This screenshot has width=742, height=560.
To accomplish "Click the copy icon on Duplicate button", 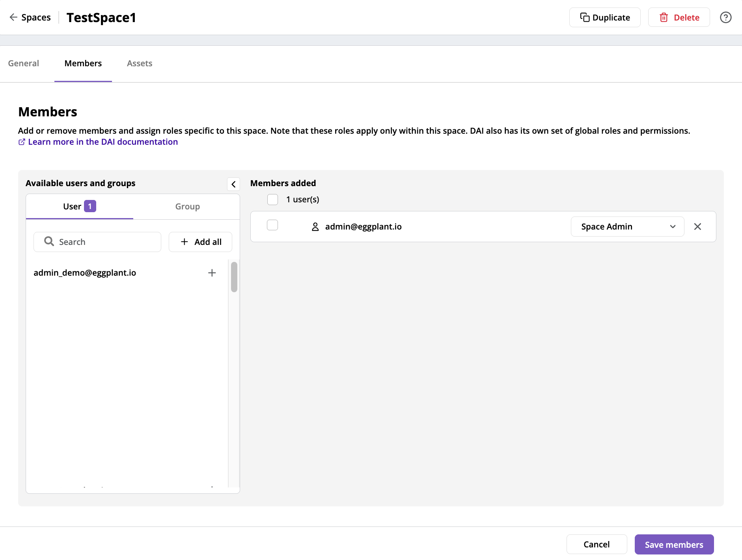I will click(585, 17).
